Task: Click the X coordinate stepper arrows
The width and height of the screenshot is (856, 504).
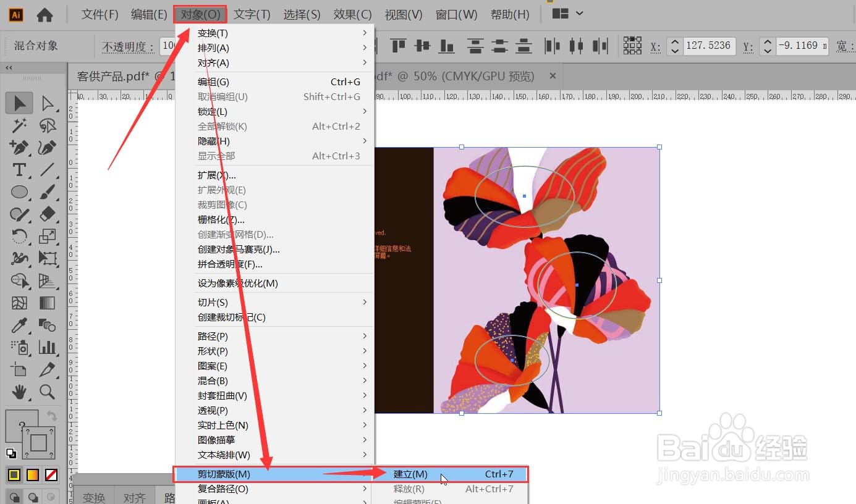Action: click(x=675, y=46)
